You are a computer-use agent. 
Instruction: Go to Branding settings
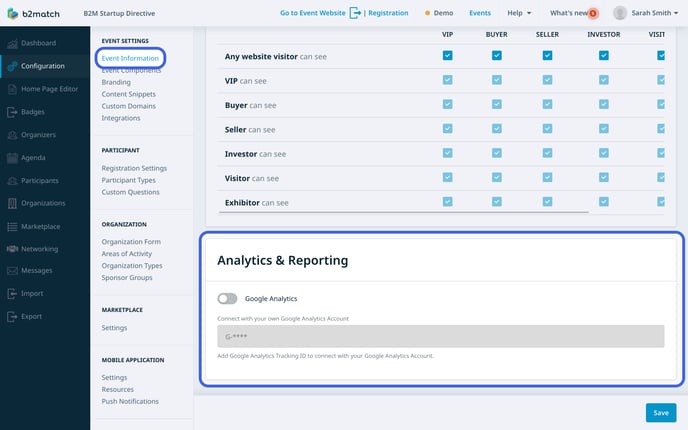coord(116,82)
